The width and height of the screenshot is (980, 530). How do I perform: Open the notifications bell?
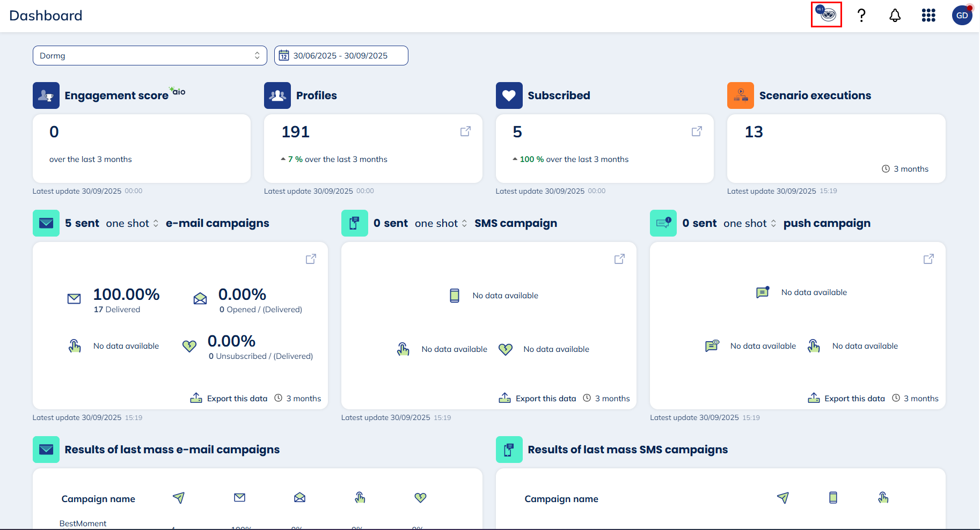click(895, 15)
